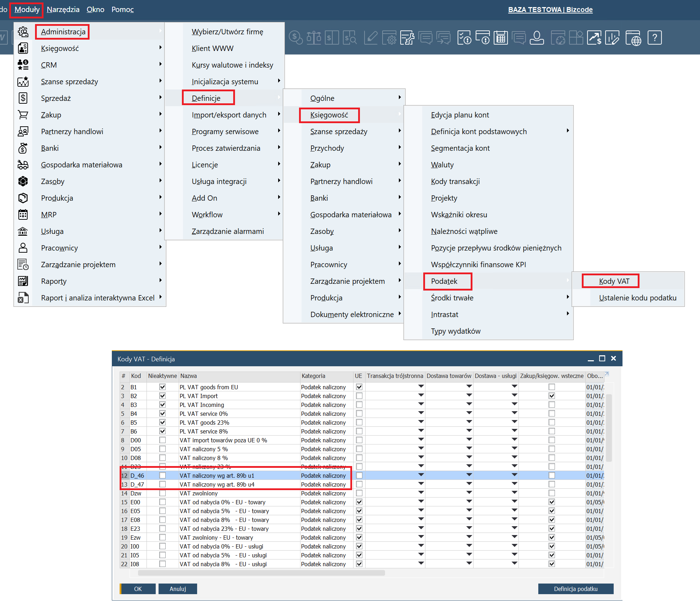Open the checklist alert toolbar icon
This screenshot has width=700, height=603.
464,38
